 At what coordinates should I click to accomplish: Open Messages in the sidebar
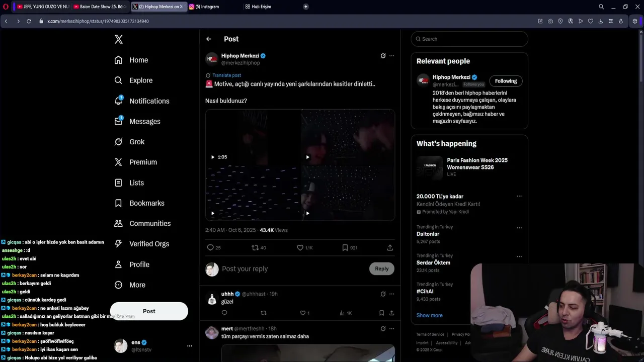point(137,121)
